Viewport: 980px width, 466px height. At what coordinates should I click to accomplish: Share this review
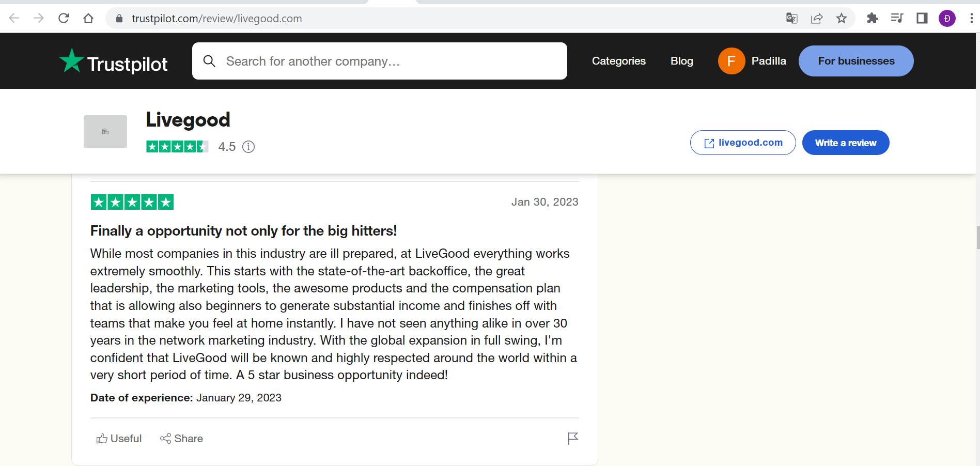pyautogui.click(x=181, y=439)
